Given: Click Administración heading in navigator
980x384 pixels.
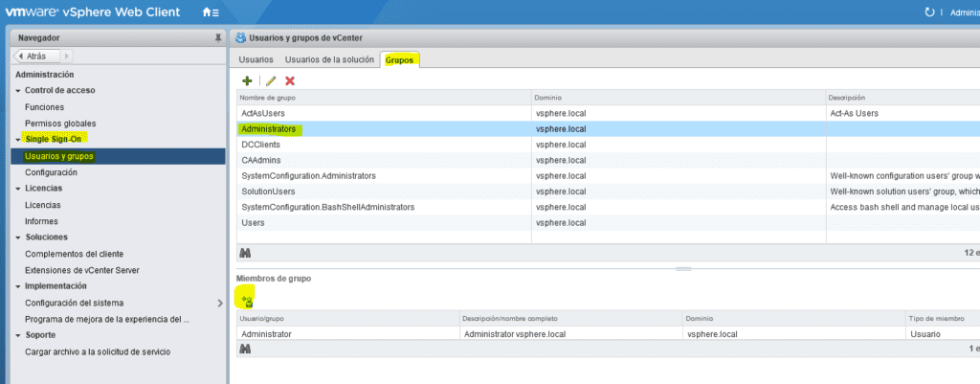Looking at the screenshot, I should [x=44, y=75].
